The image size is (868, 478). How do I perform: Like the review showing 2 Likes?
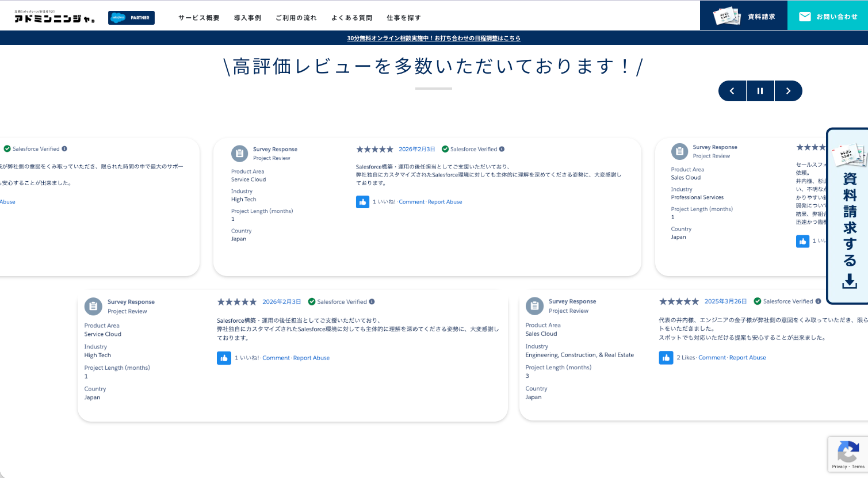click(x=666, y=358)
